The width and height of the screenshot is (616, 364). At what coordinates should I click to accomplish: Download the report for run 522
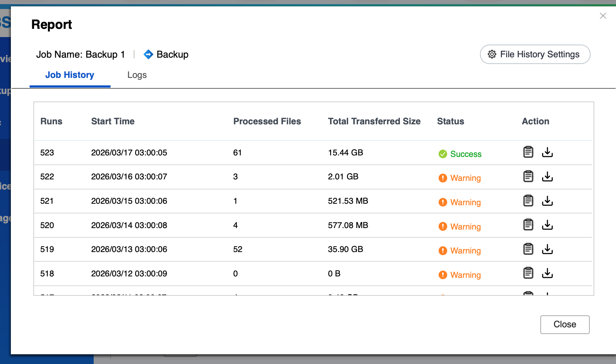point(547,176)
